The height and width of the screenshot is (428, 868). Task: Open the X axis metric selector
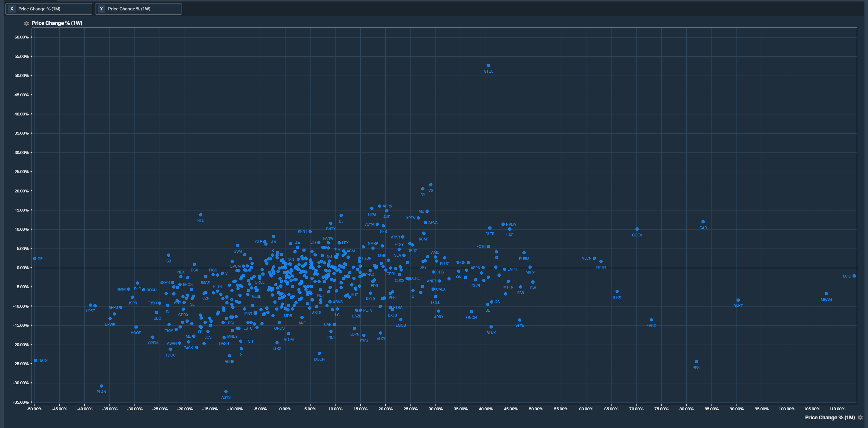(49, 9)
